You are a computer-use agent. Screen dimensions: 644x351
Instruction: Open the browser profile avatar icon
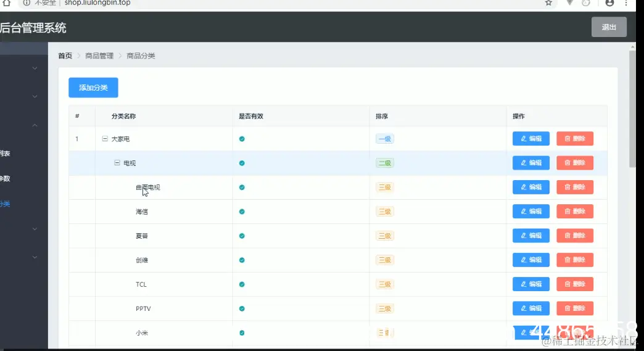609,3
